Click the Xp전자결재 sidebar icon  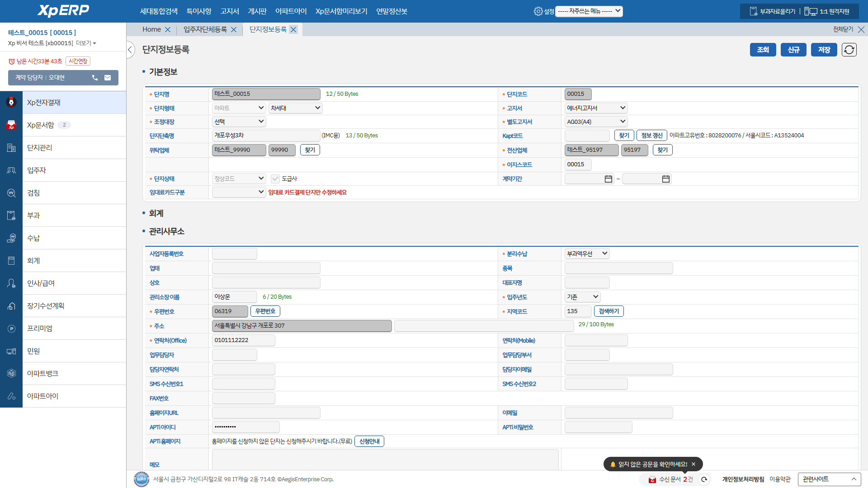click(x=11, y=103)
